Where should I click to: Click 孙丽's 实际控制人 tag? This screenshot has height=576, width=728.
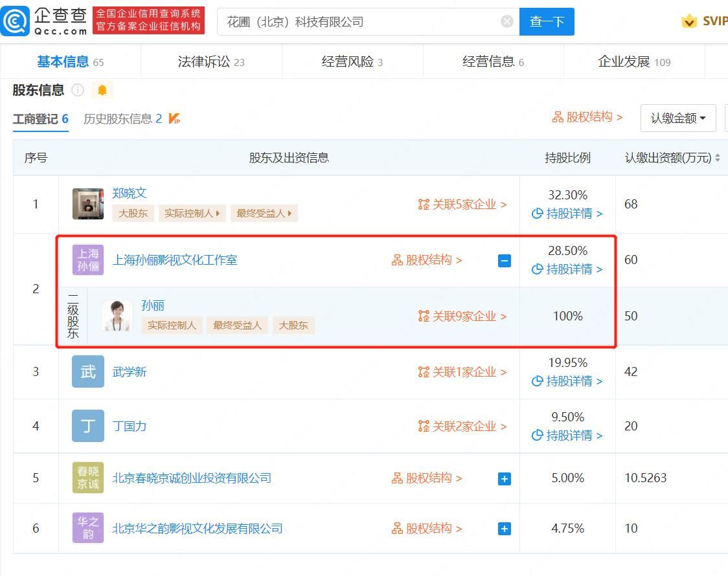click(x=172, y=325)
